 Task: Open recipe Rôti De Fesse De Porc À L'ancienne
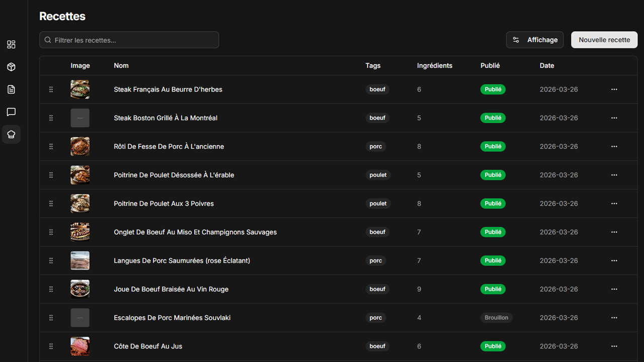(169, 147)
